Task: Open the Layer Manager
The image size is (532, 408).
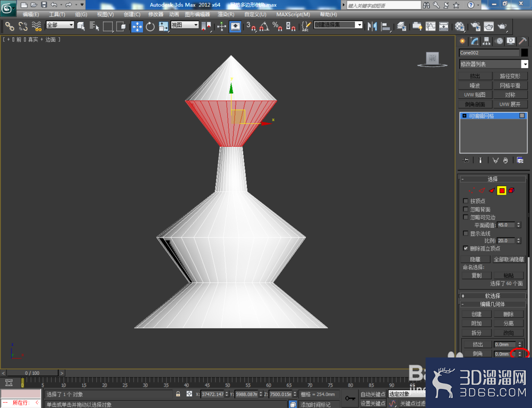Action: click(x=402, y=27)
